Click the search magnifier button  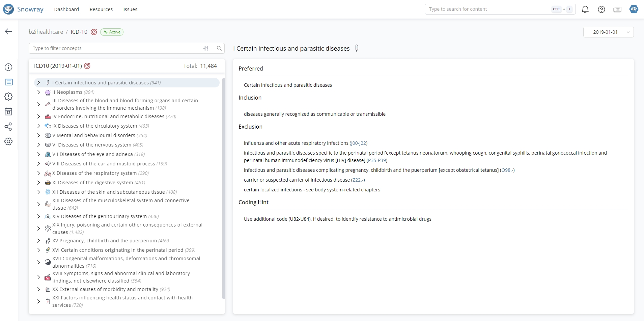pyautogui.click(x=219, y=48)
